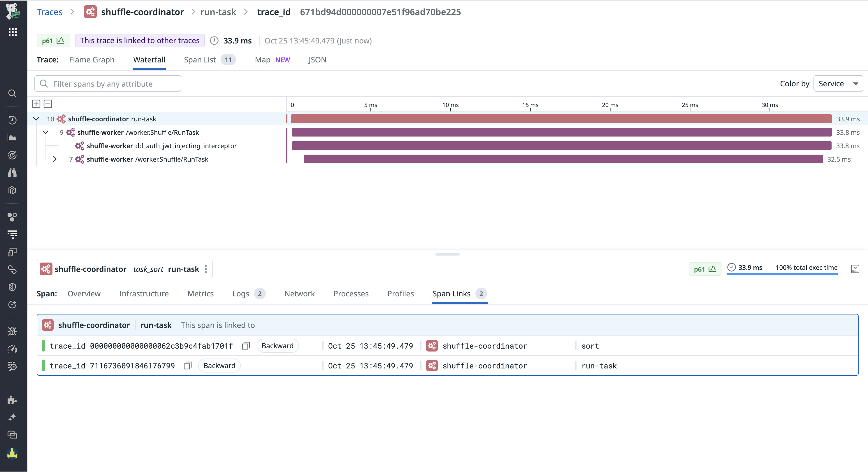Copy trace_id ending 4fab1701f
Image resolution: width=868 pixels, height=472 pixels.
pyautogui.click(x=246, y=346)
